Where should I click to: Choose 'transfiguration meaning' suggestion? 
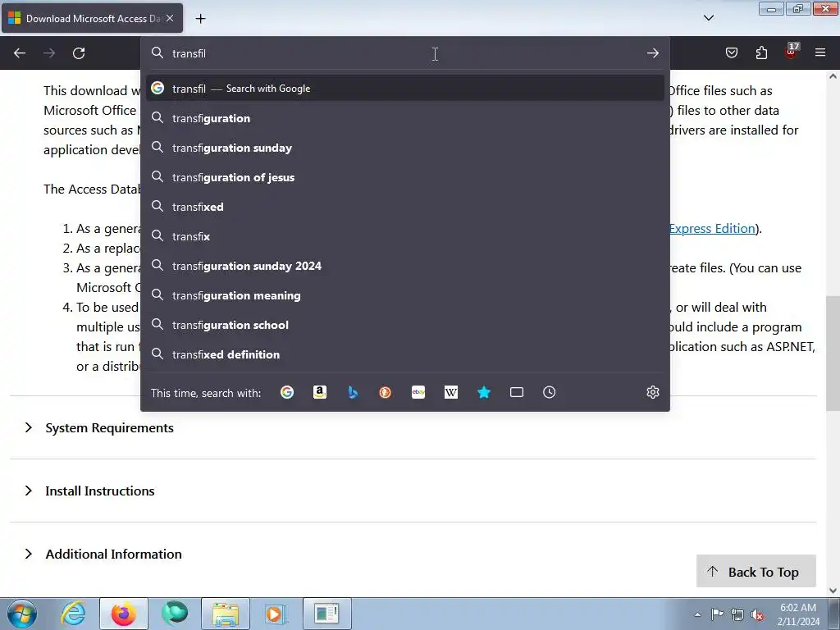[x=405, y=295]
